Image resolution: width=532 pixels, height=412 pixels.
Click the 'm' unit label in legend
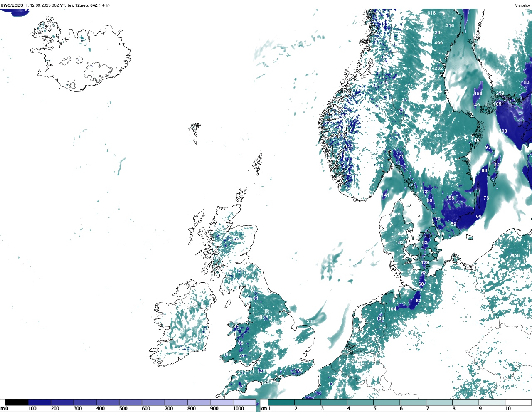click(x=2, y=409)
